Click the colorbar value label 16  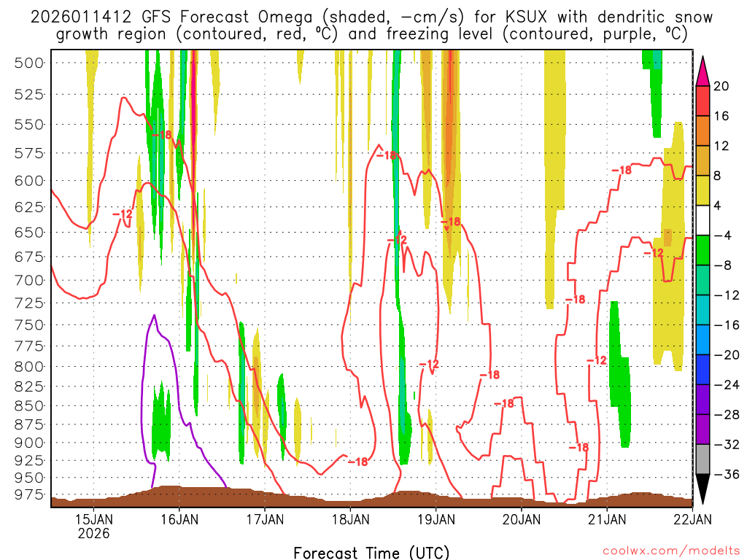[x=721, y=116]
